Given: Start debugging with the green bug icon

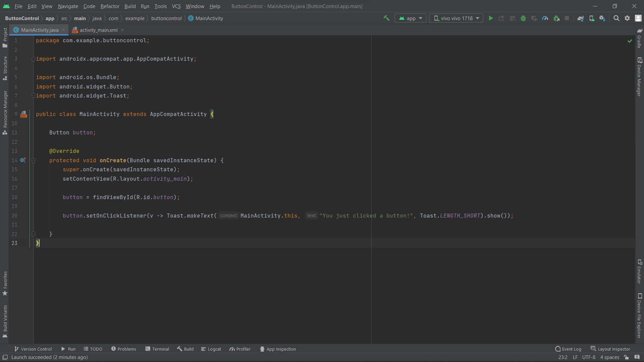Looking at the screenshot, I should point(523,18).
